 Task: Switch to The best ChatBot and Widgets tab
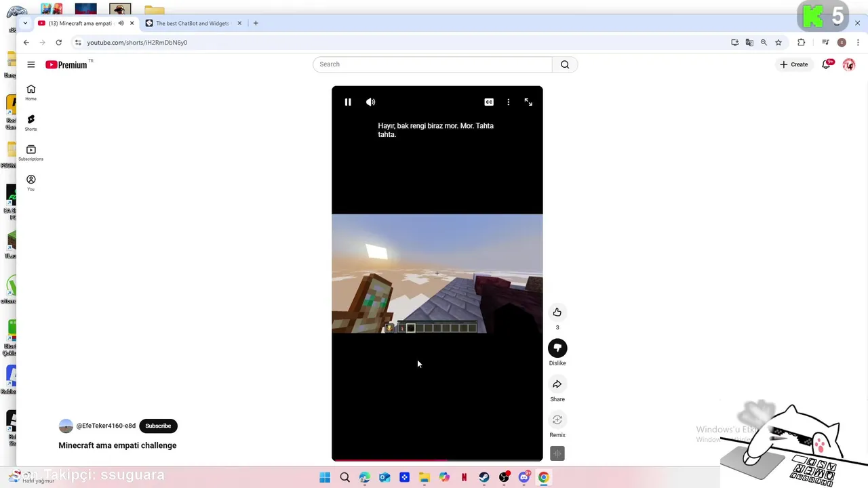[x=192, y=23]
